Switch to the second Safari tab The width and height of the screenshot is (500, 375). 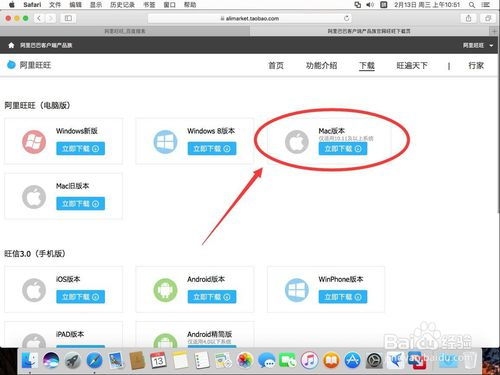pos(369,31)
